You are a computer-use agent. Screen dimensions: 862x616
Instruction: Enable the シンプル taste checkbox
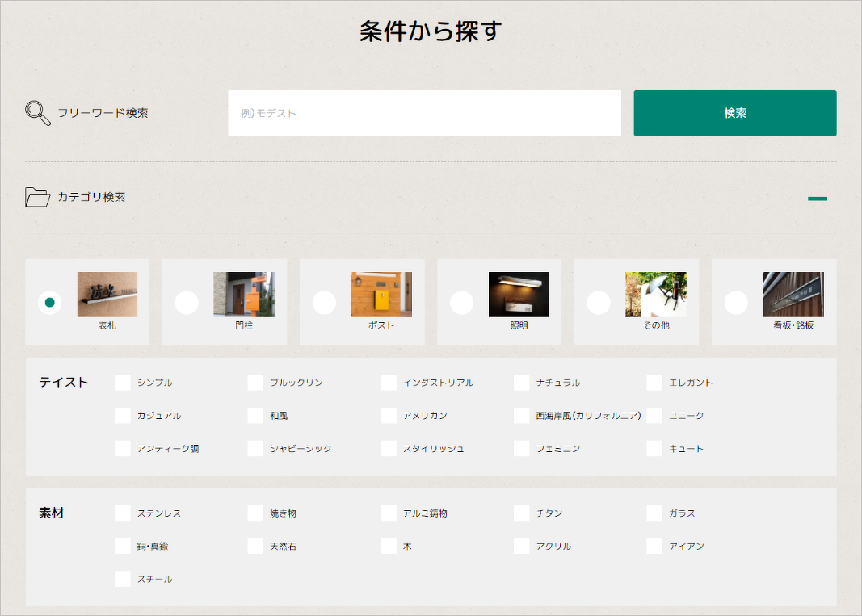pos(123,383)
